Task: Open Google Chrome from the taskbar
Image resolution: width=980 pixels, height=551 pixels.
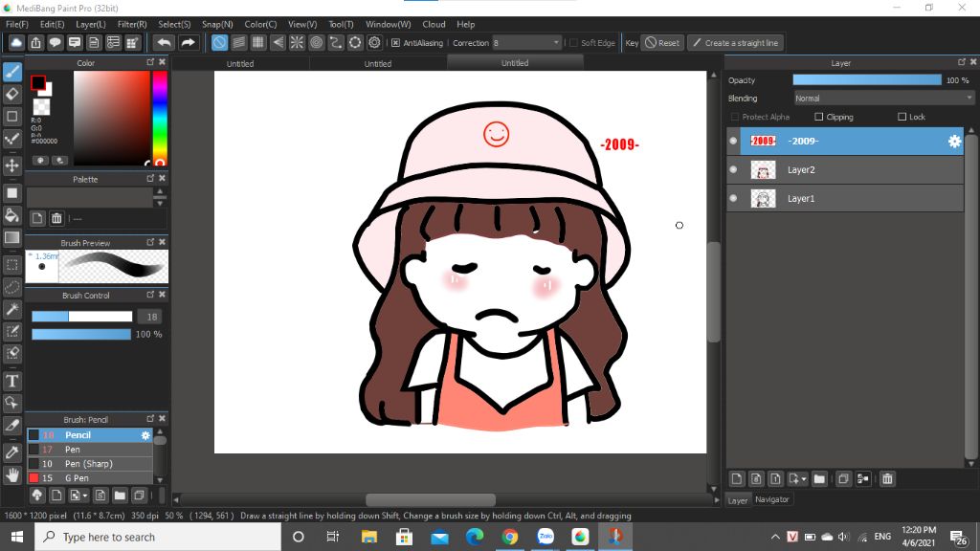Action: tap(510, 537)
